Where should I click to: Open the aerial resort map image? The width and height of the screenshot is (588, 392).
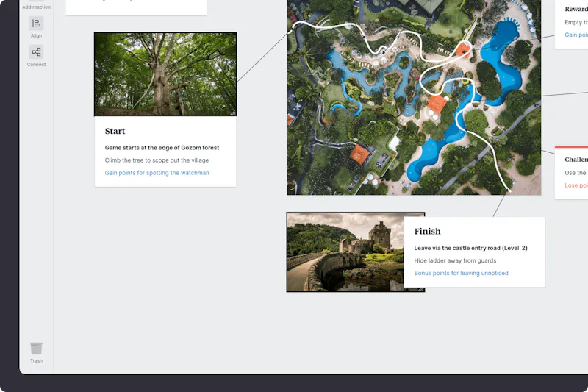(414, 97)
